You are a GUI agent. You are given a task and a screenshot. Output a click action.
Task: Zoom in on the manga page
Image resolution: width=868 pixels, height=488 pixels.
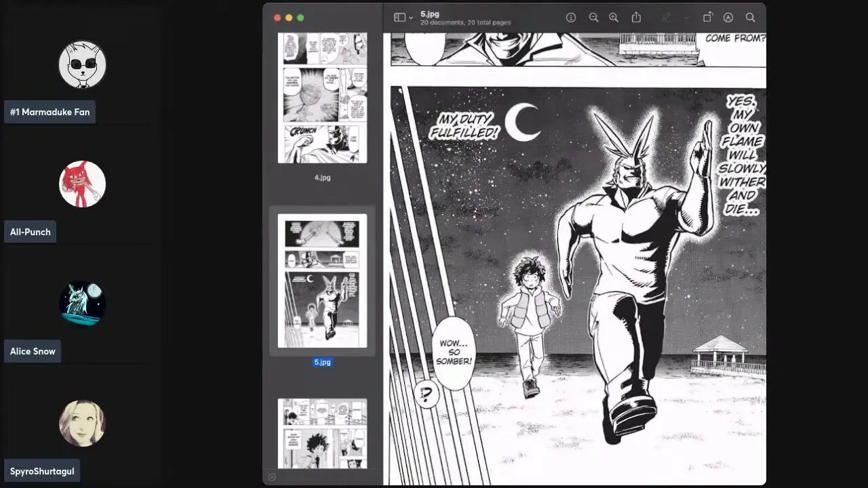[614, 18]
